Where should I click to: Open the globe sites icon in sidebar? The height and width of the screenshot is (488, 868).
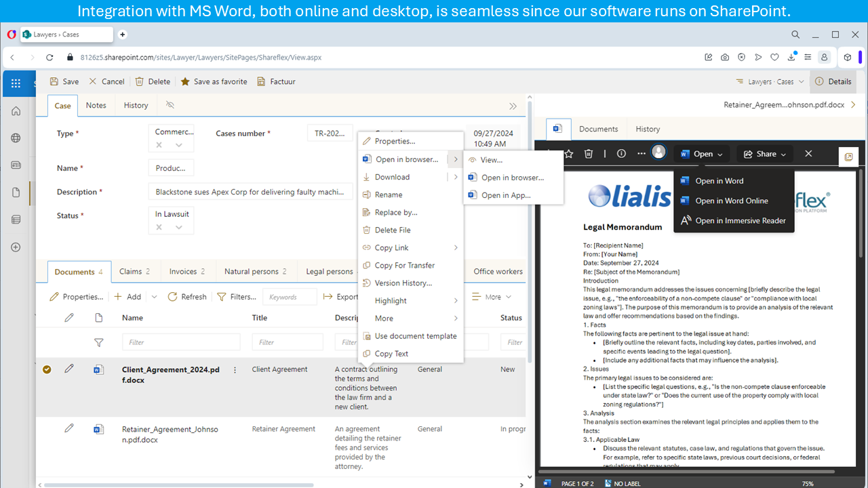point(16,138)
